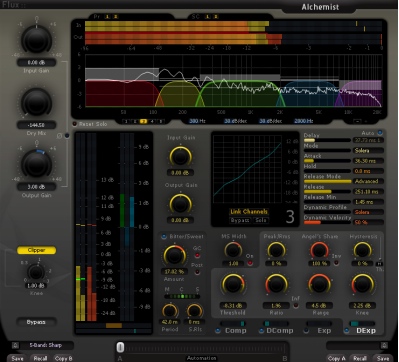Toggle the Inf LED beside Ratio
399x362 pixels.
(x=295, y=306)
